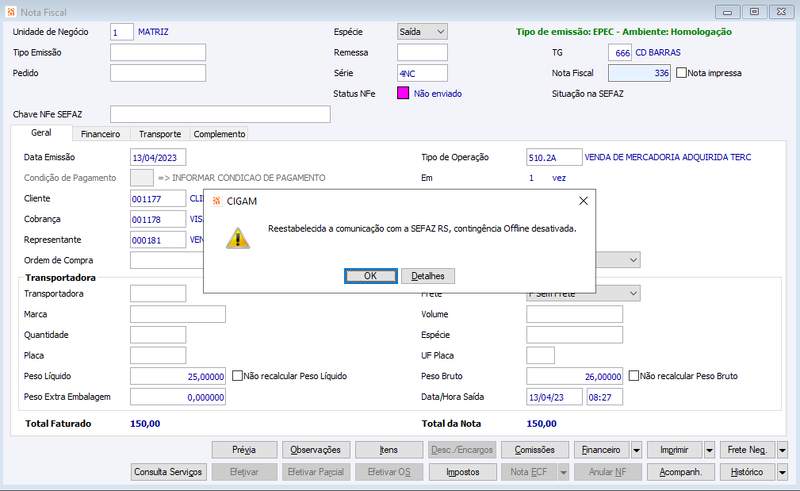
Task: Click the Histórico button
Action: point(747,472)
